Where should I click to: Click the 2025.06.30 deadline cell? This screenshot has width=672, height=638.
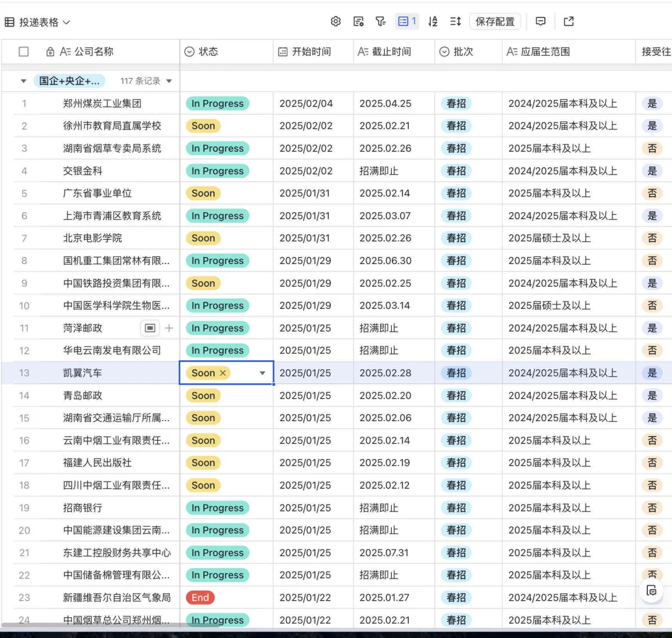click(394, 261)
